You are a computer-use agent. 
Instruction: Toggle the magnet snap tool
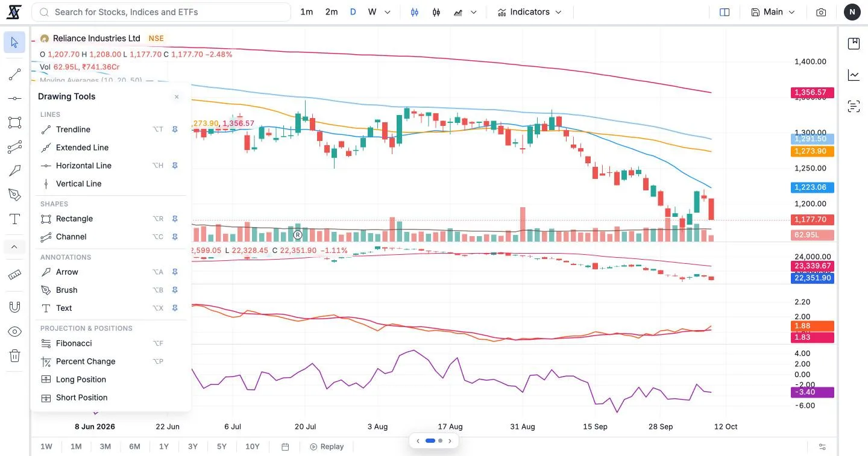tap(14, 307)
